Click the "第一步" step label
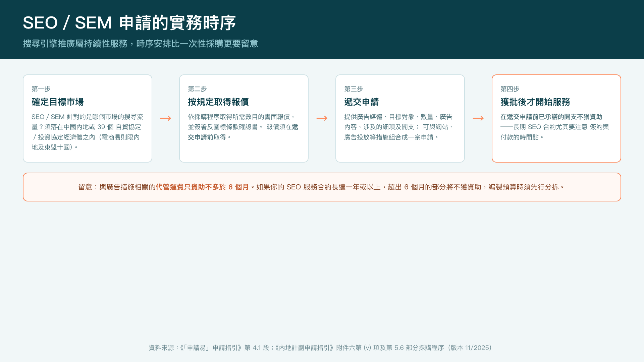The image size is (644, 362). 41,89
